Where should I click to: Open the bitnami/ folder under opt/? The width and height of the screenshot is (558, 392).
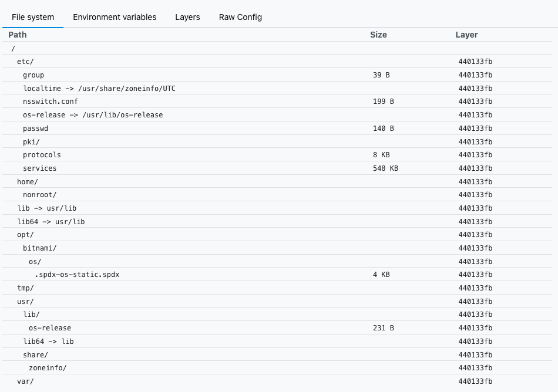click(39, 248)
